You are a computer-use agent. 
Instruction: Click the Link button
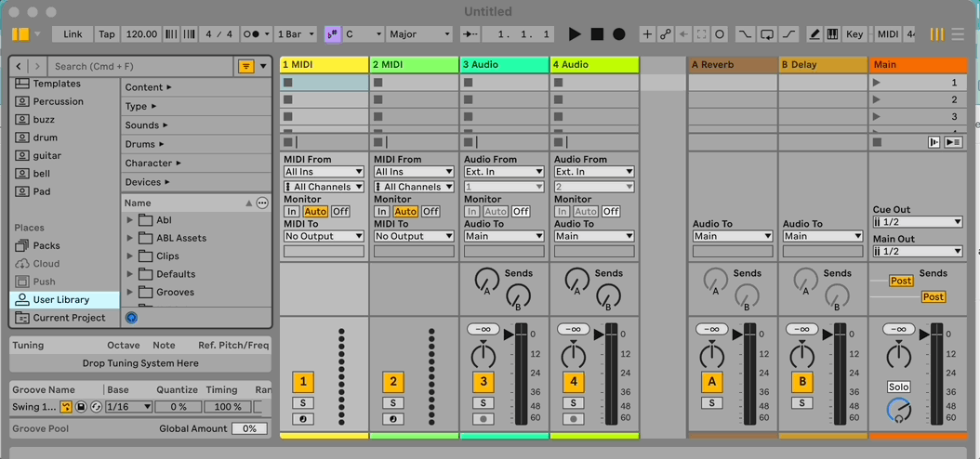73,34
